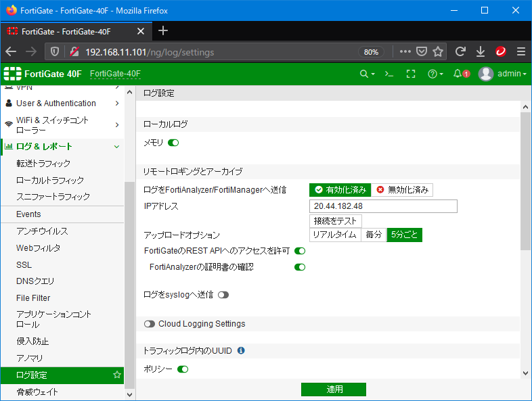This screenshot has width=532, height=401.
Task: Click the admin user avatar
Action: (485, 74)
